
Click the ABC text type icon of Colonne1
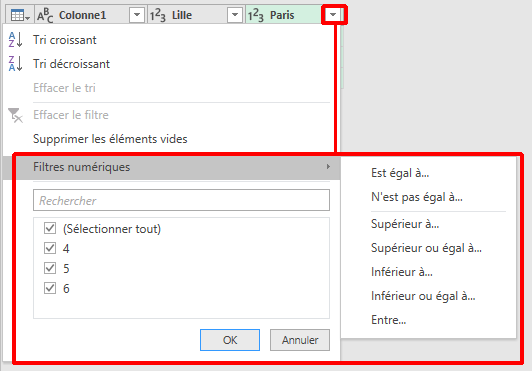45,16
